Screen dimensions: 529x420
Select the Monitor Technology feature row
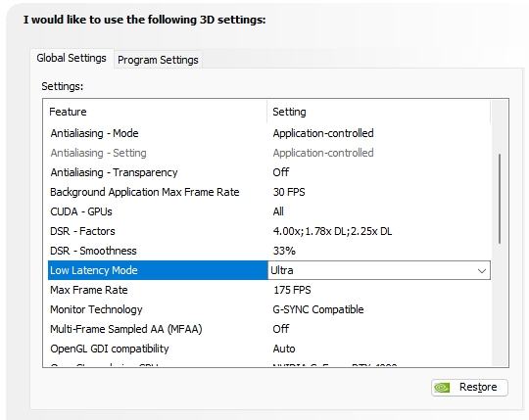[x=268, y=309]
